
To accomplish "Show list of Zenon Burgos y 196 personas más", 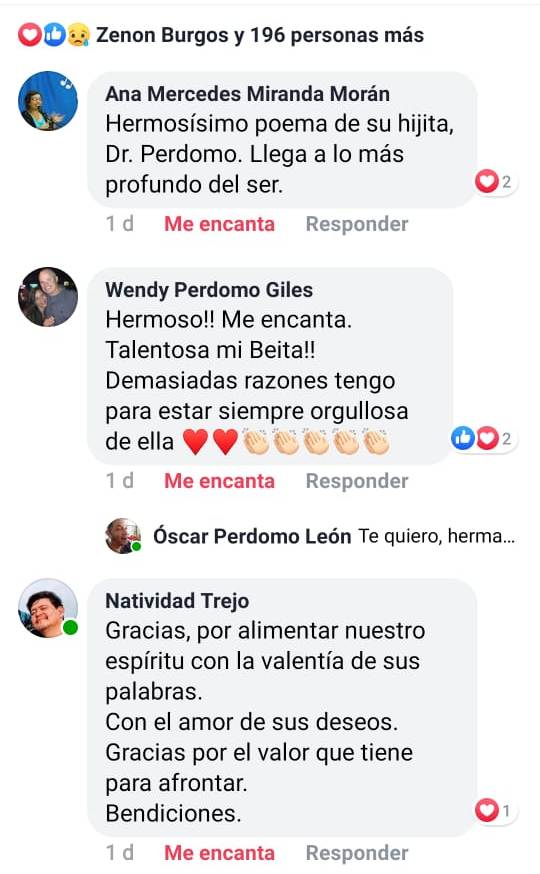I will (x=260, y=35).
